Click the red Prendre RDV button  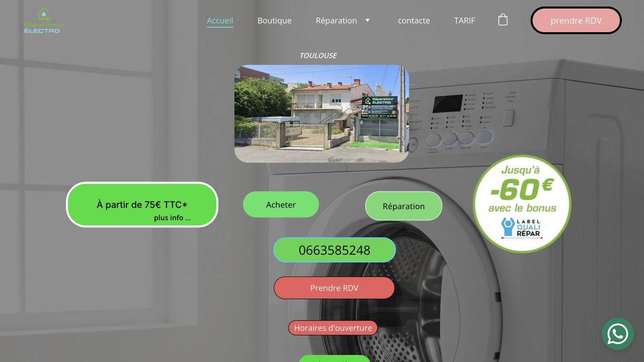click(334, 288)
